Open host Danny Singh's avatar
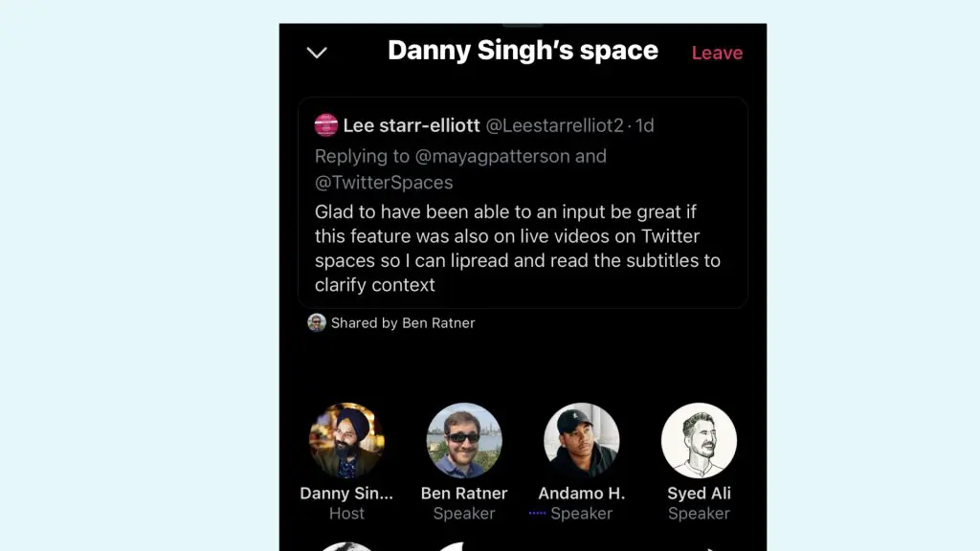The width and height of the screenshot is (980, 551). 346,440
